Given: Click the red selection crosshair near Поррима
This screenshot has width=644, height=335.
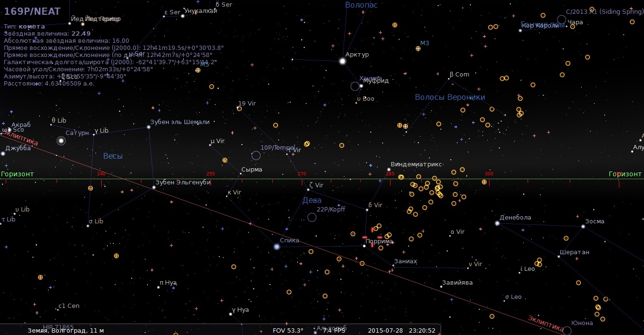Looking at the screenshot, I should click(x=372, y=237).
